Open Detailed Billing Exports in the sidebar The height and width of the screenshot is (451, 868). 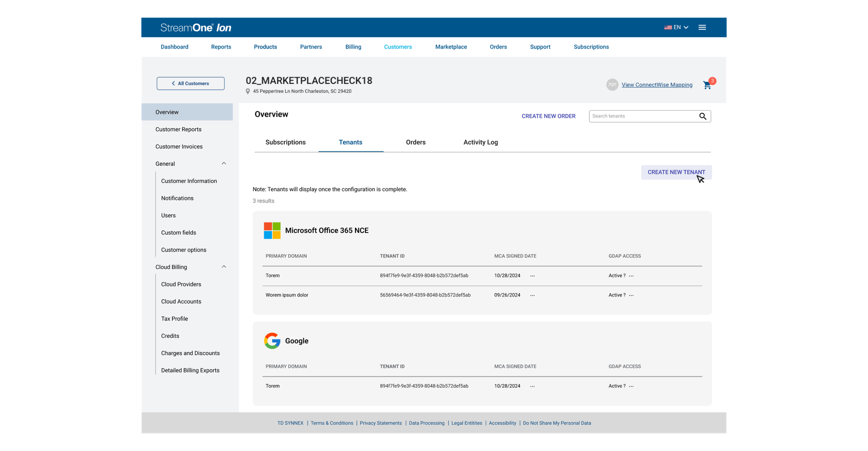(x=190, y=370)
